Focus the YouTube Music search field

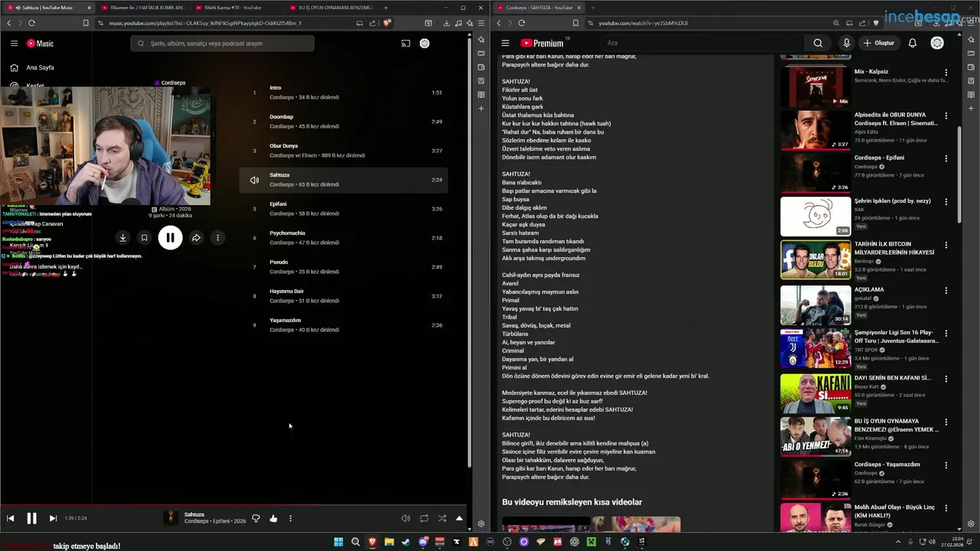[222, 44]
